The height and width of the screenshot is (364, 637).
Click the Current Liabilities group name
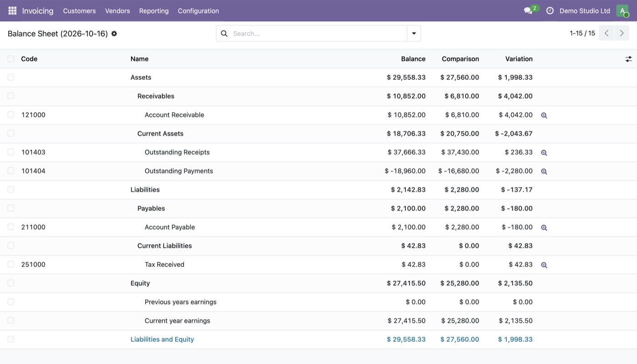click(165, 246)
